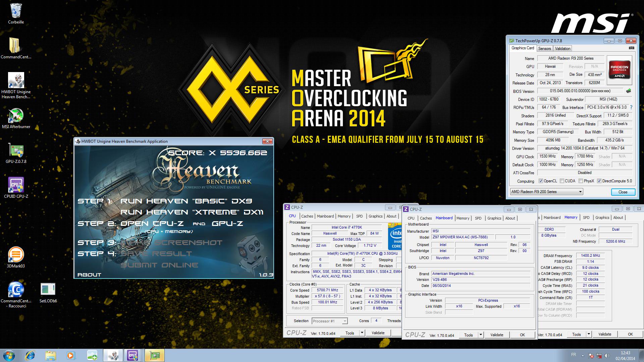Viewport: 644px width, 362px height.
Task: Open the GPU-Z.0.7.8 desktop icon
Action: [16, 154]
